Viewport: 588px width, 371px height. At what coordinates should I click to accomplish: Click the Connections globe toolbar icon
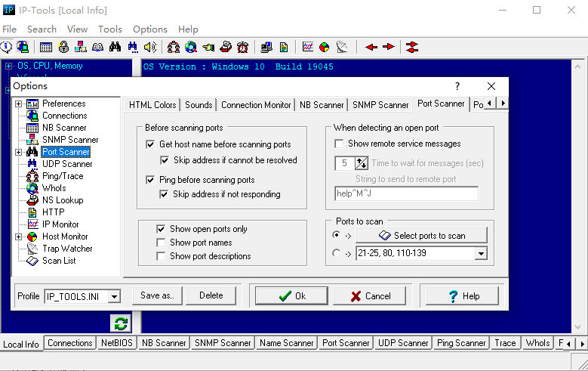coord(23,47)
